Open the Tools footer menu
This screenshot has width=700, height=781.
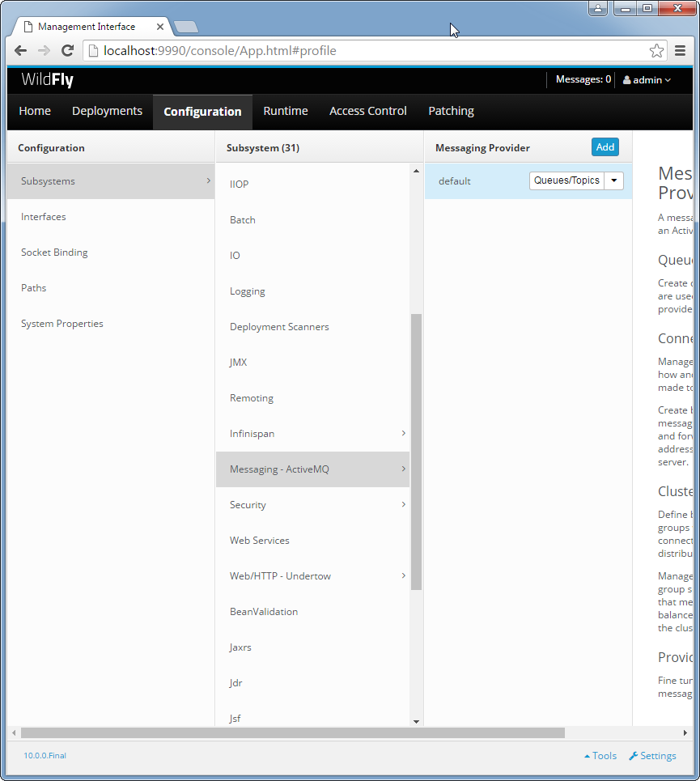(600, 756)
